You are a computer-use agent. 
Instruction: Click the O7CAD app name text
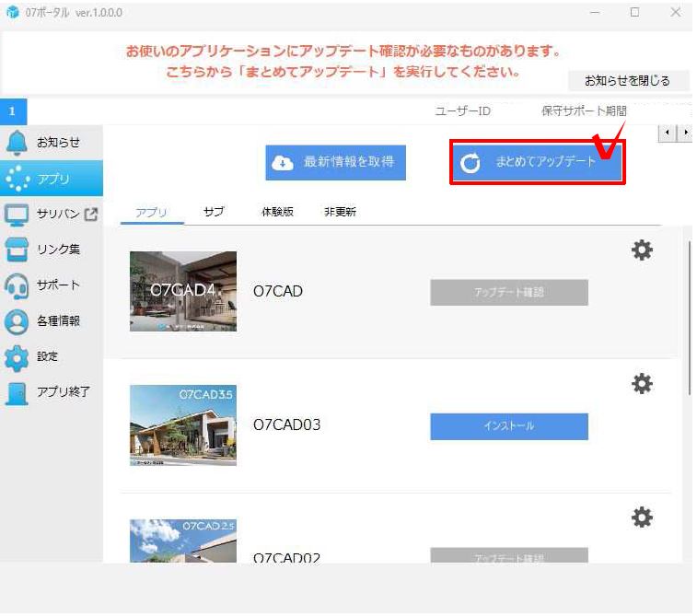coord(278,292)
